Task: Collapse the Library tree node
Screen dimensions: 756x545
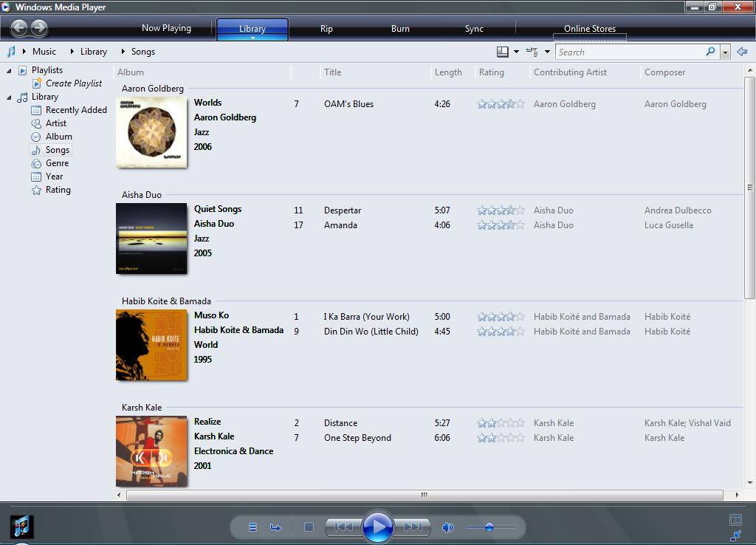Action: (x=9, y=97)
